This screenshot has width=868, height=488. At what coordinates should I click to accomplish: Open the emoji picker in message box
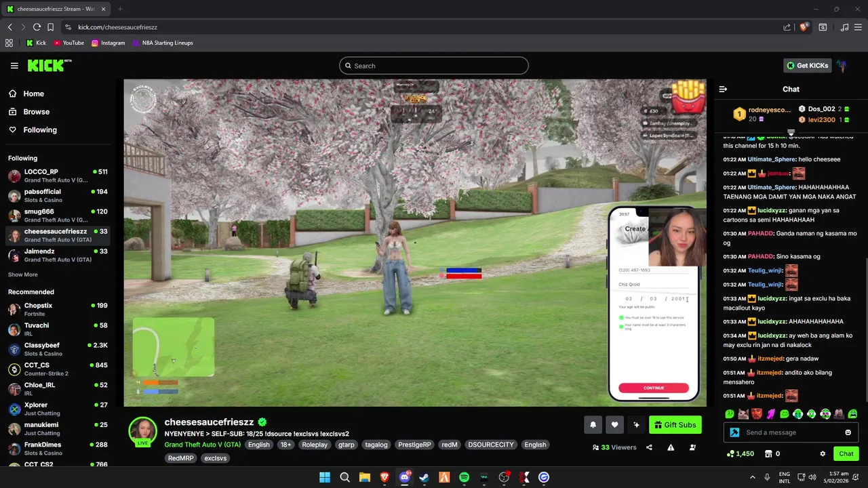848,432
